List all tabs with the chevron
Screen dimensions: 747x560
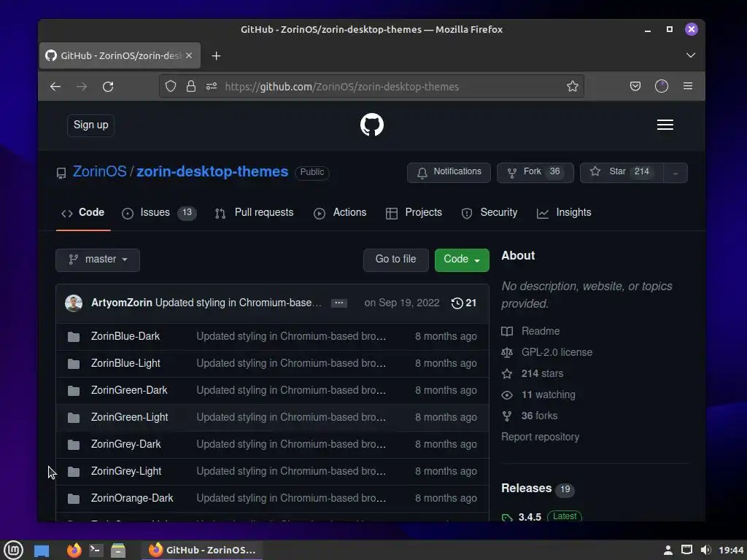point(690,55)
